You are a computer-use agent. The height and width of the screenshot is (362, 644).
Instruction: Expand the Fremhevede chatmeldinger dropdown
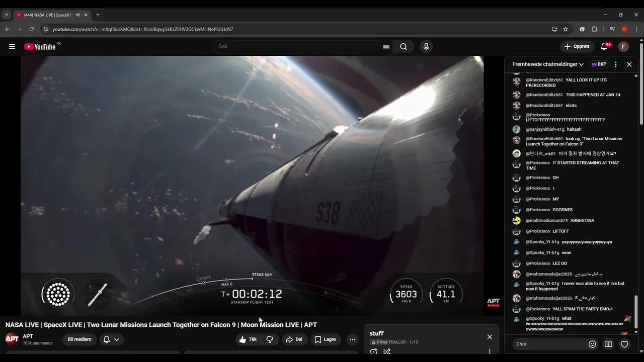pos(548,64)
